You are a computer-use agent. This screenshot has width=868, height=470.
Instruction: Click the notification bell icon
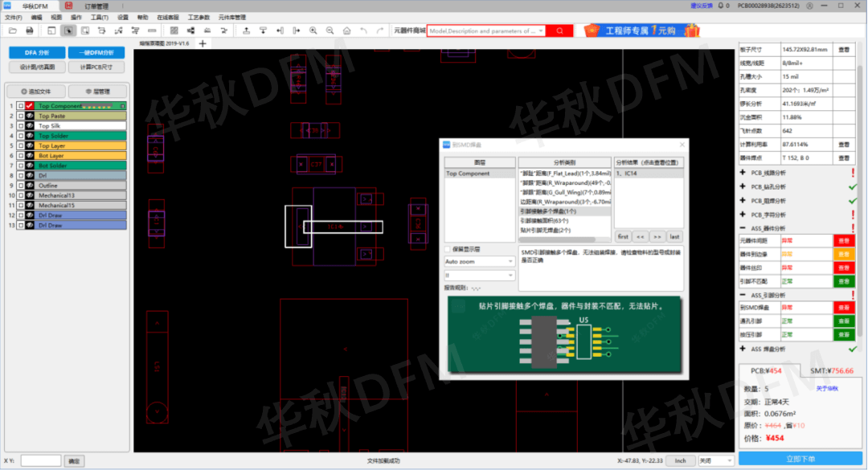(x=721, y=6)
